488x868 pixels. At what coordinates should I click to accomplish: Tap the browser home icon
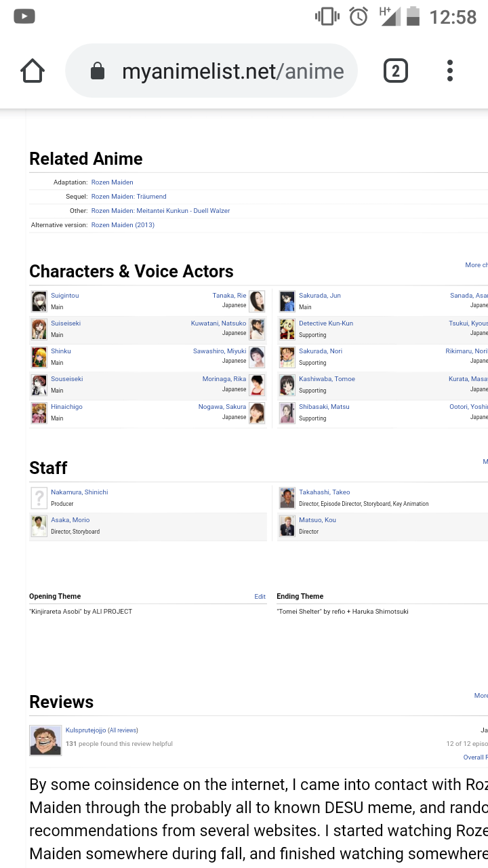coord(33,71)
